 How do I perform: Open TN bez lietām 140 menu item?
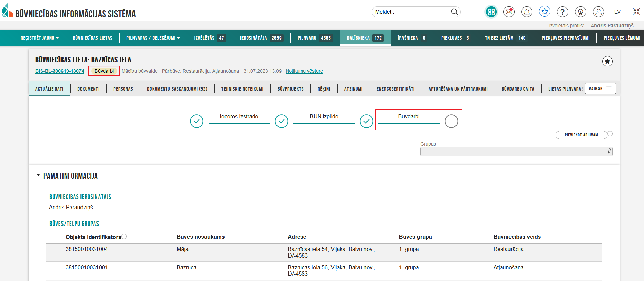(x=506, y=38)
